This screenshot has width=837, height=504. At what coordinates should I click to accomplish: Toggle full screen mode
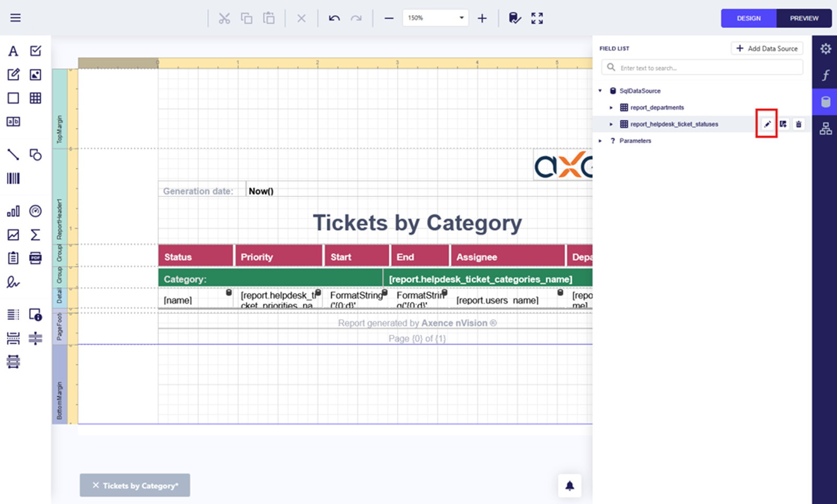click(x=537, y=18)
